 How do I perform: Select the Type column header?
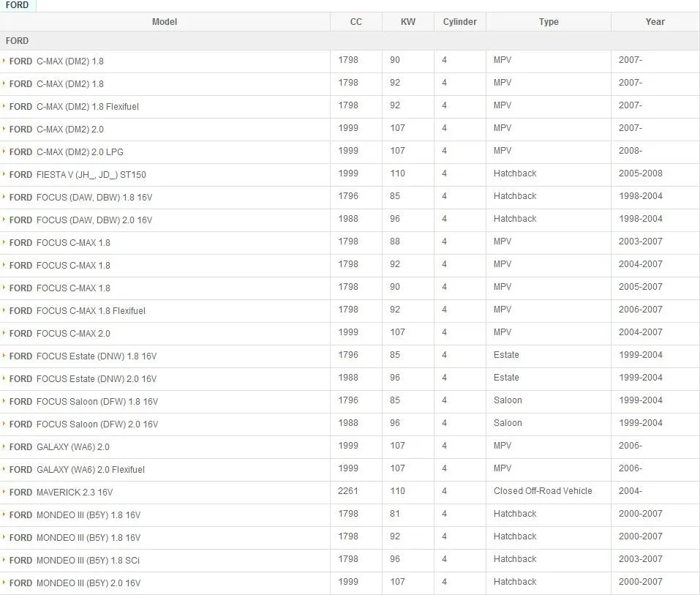[549, 21]
